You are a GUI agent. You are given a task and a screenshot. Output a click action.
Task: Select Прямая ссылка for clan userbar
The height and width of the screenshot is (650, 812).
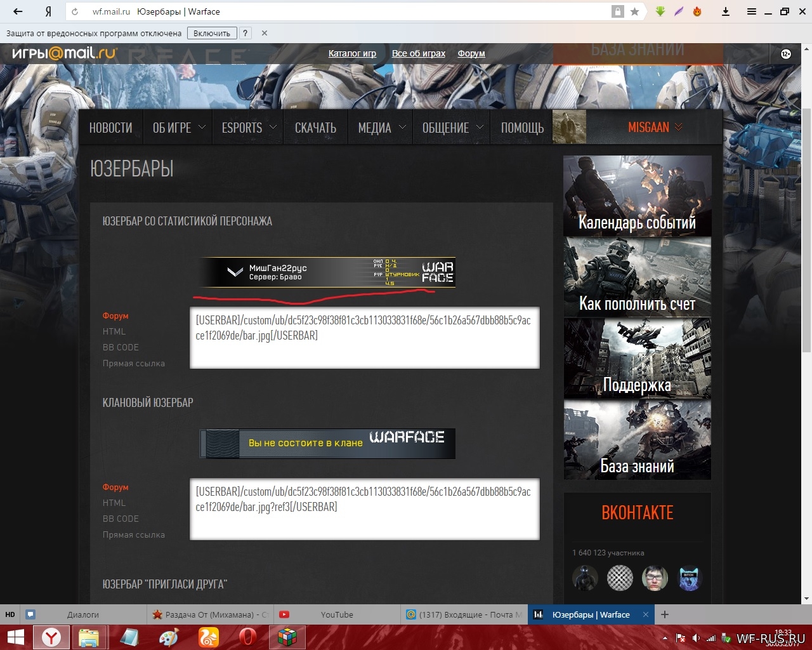pyautogui.click(x=134, y=534)
